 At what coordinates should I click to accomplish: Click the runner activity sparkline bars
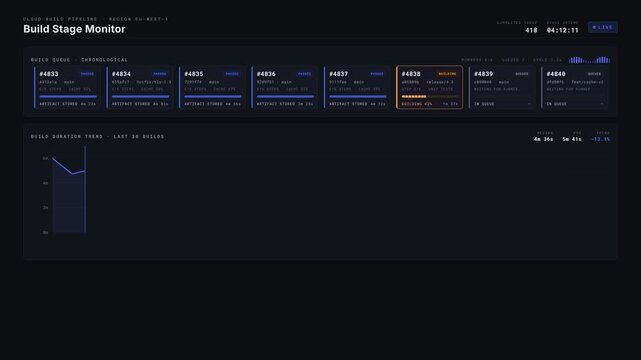pos(589,60)
